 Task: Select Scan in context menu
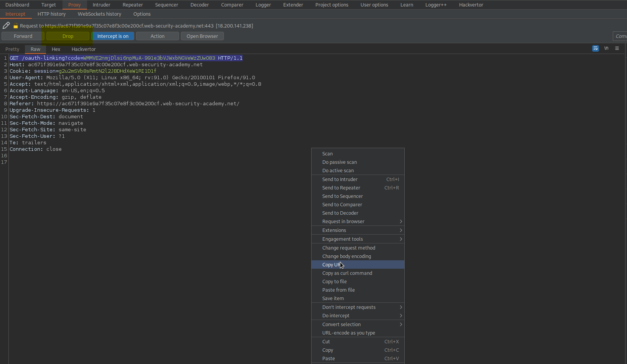click(x=358, y=153)
